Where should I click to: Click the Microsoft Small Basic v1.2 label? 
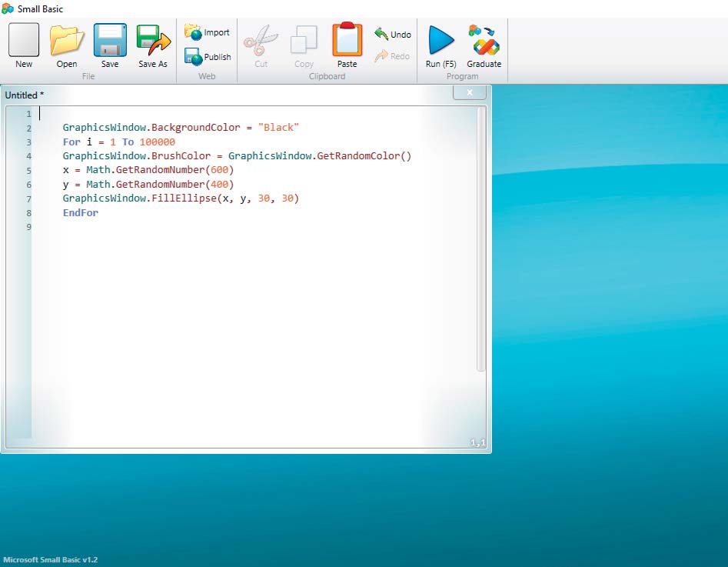click(x=50, y=559)
